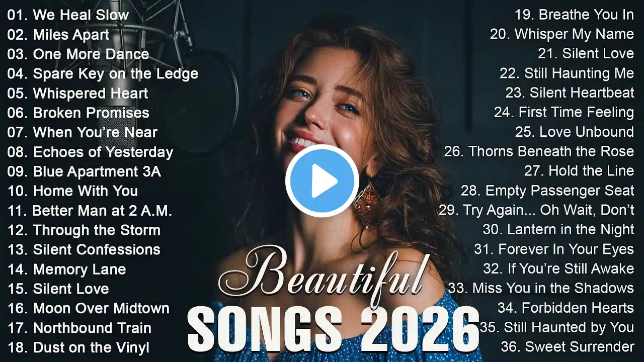Choose track 07 When You're Near
The height and width of the screenshot is (362, 644).
[x=83, y=133]
